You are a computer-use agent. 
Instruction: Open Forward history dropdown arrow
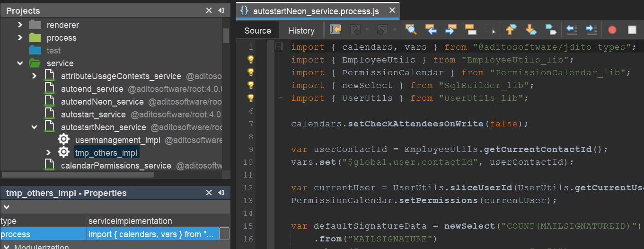tap(394, 30)
